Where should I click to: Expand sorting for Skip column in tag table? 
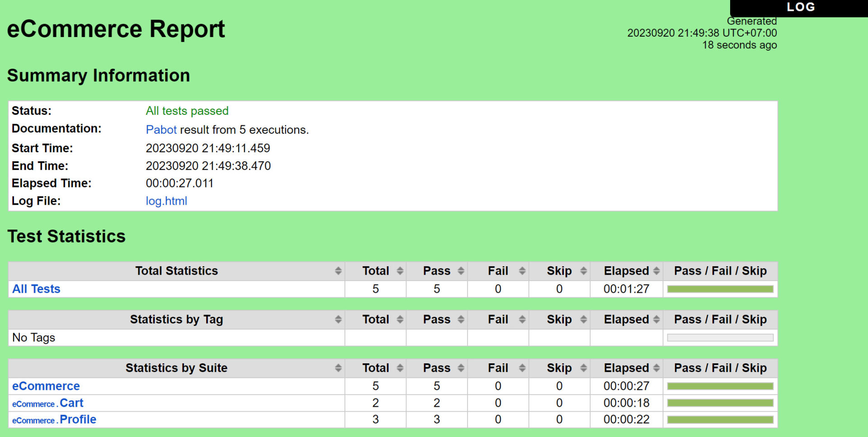pos(583,319)
